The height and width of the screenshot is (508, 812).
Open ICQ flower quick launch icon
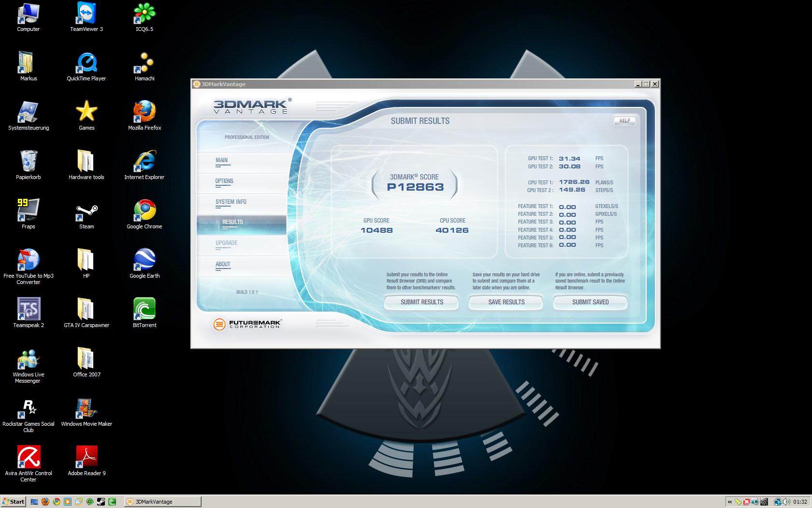click(90, 502)
